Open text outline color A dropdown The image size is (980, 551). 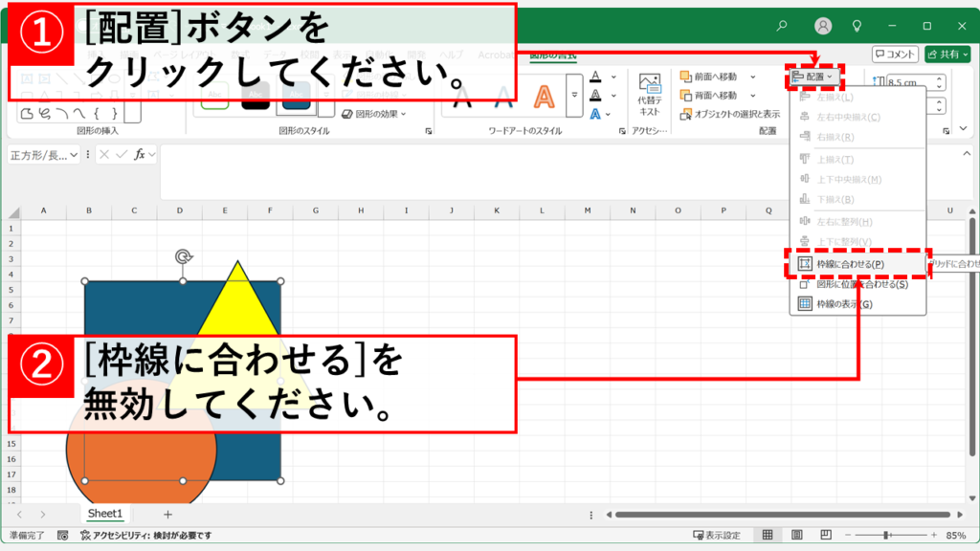(x=613, y=96)
